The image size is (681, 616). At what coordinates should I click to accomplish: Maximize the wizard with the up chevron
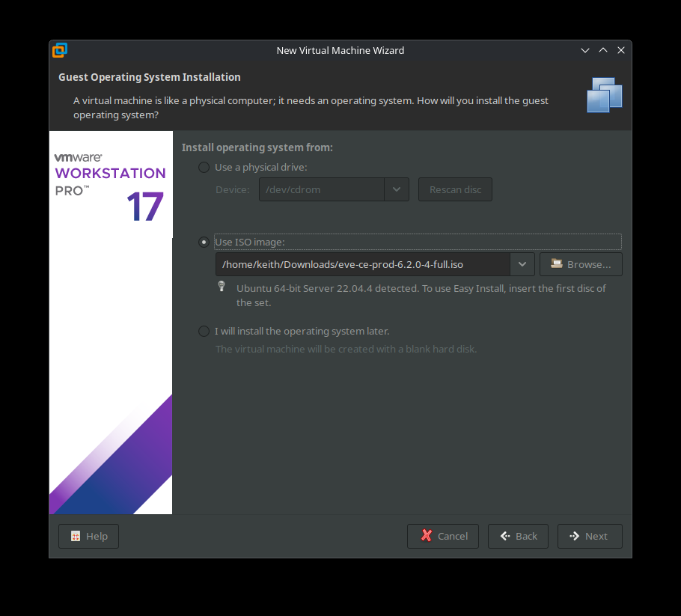pos(603,50)
